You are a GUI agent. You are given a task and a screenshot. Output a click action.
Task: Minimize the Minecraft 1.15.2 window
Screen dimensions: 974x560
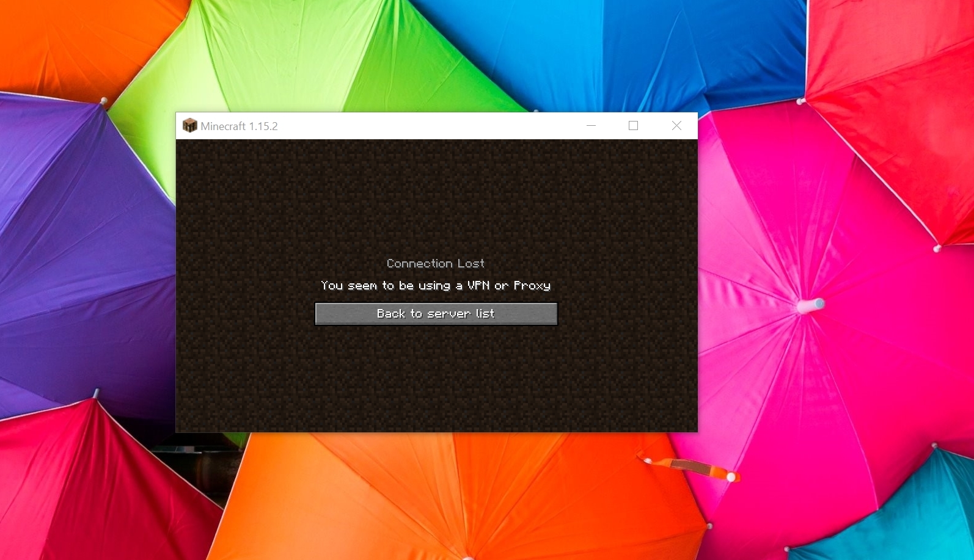point(591,126)
